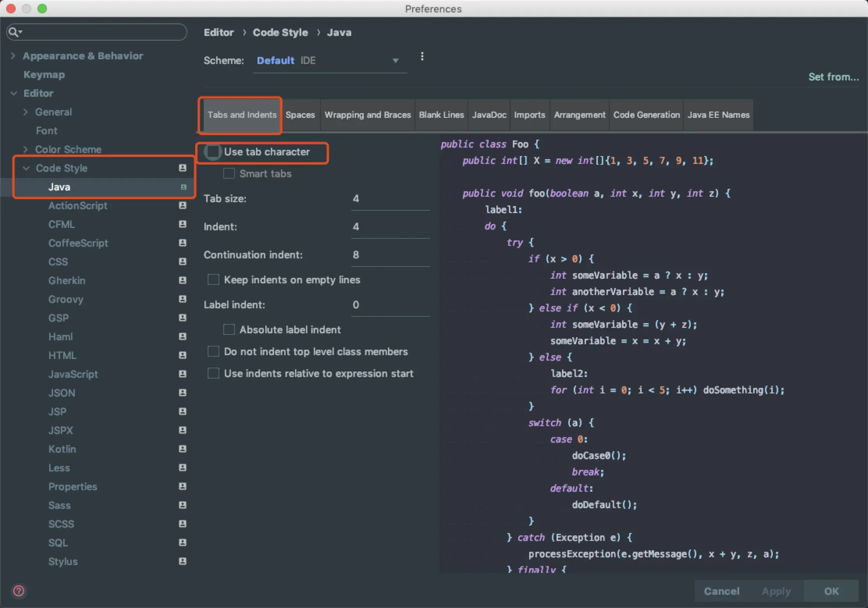Screen dimensions: 868x608
Task: Check Do not indent top level class members
Action: (x=213, y=351)
